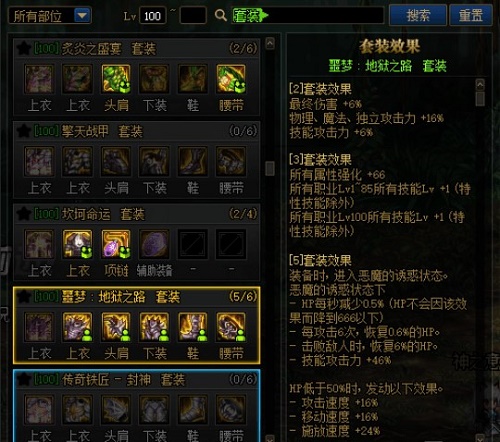This screenshot has width=500, height=442.
Task: Toggle favorite star for 擎天战甲 set
Action: click(24, 131)
